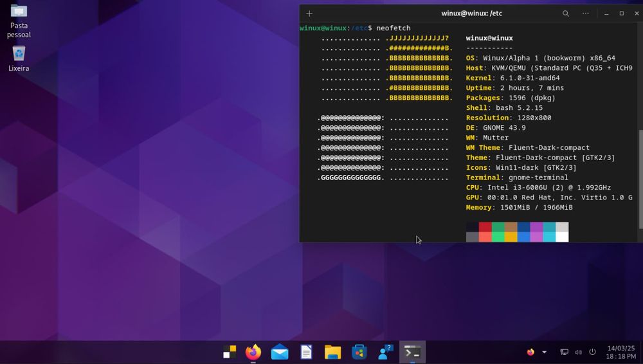Open the Pasta pessoal desktop folder
This screenshot has width=643, height=364.
tap(19, 21)
